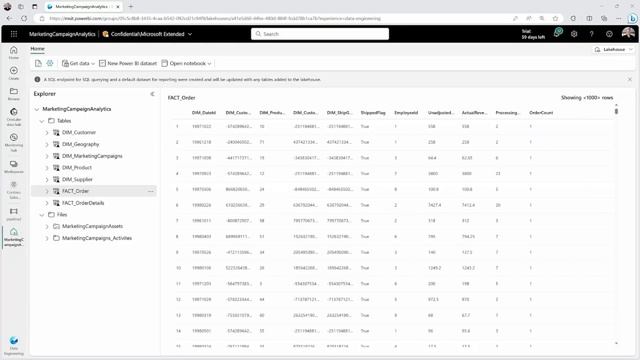Image resolution: width=640 pixels, height=360 pixels.
Task: Click Showing 1000 rows label
Action: [x=587, y=98]
